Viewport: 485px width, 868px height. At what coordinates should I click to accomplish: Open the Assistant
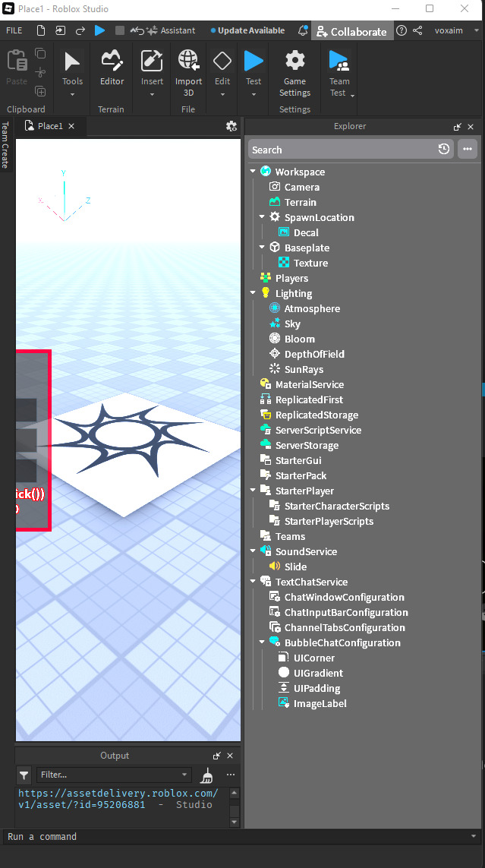click(x=171, y=30)
